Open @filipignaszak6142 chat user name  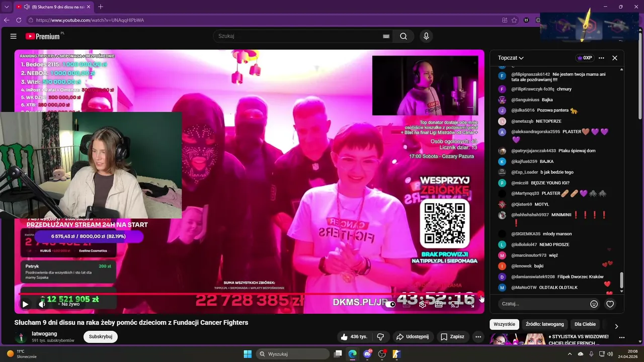[x=531, y=74]
